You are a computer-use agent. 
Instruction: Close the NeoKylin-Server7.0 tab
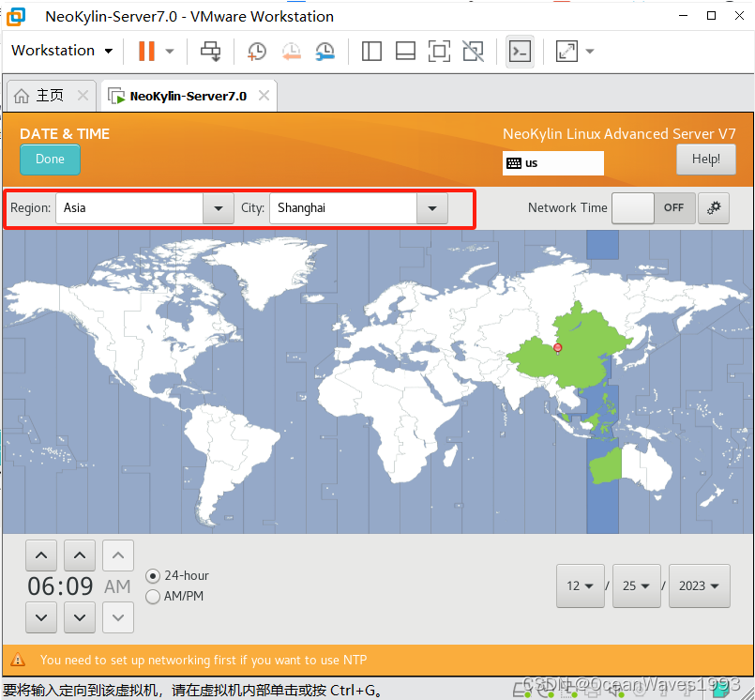click(264, 96)
